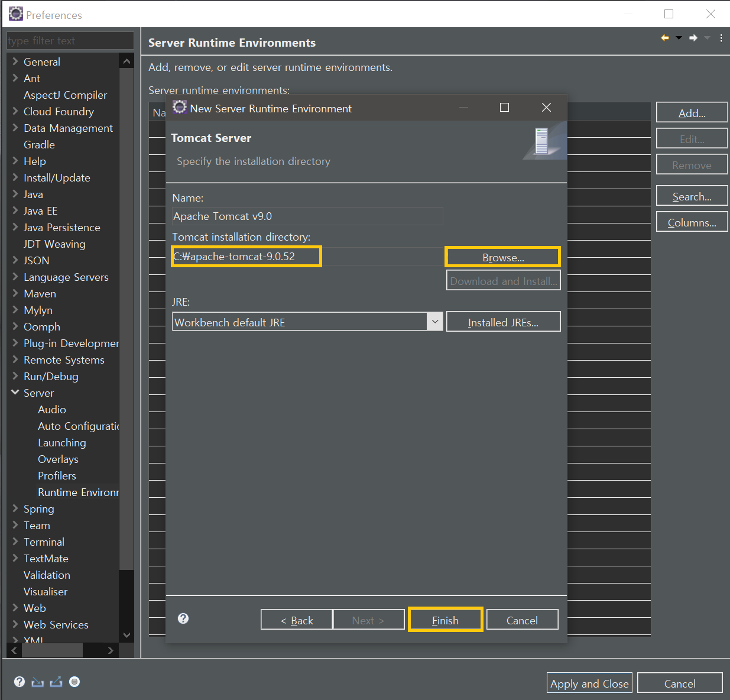Cancel the Preferences window

(x=680, y=683)
